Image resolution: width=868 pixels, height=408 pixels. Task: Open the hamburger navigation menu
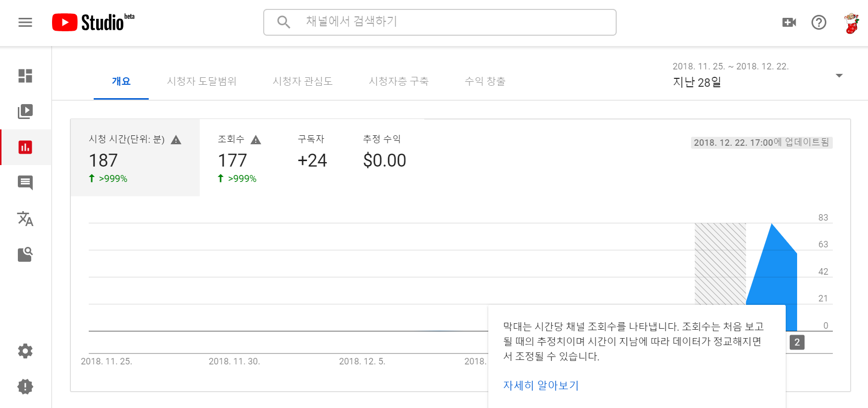coord(25,22)
